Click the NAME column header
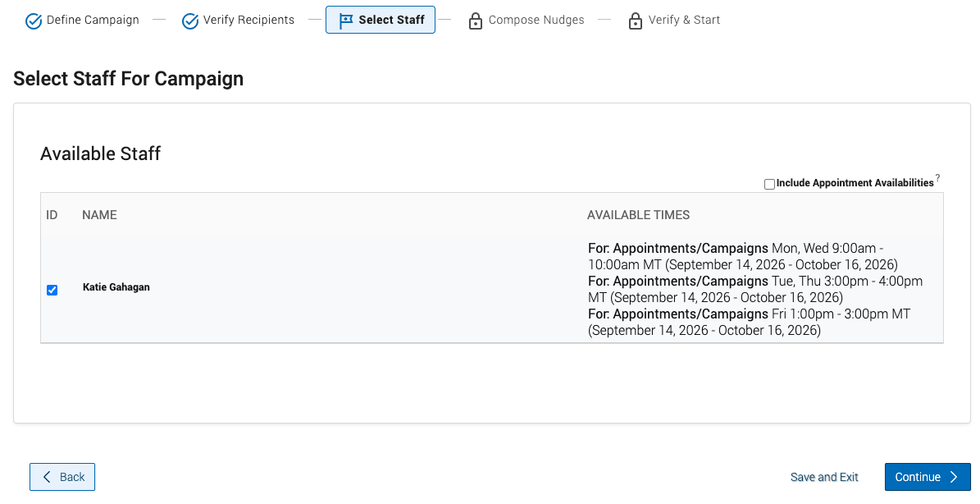980x504 pixels. click(99, 215)
